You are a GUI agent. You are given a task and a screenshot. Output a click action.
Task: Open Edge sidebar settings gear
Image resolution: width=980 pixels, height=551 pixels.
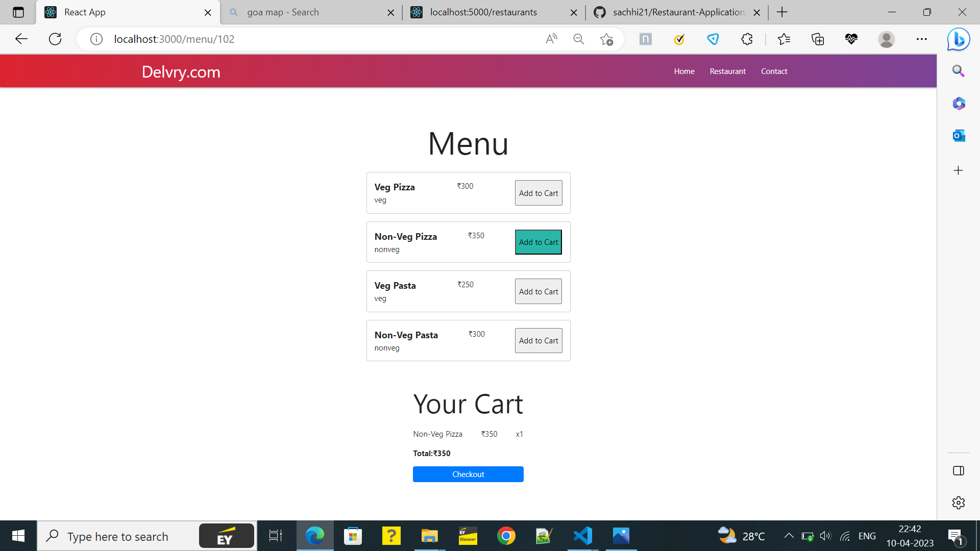959,503
